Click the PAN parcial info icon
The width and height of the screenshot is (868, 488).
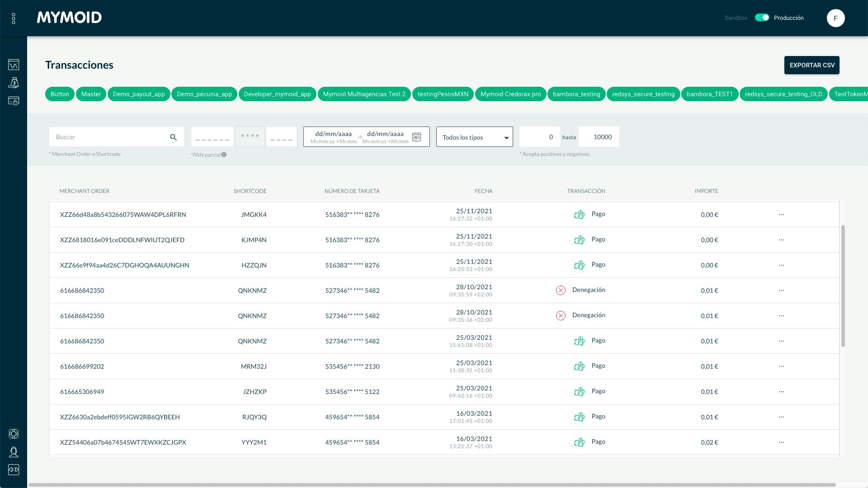coord(224,155)
